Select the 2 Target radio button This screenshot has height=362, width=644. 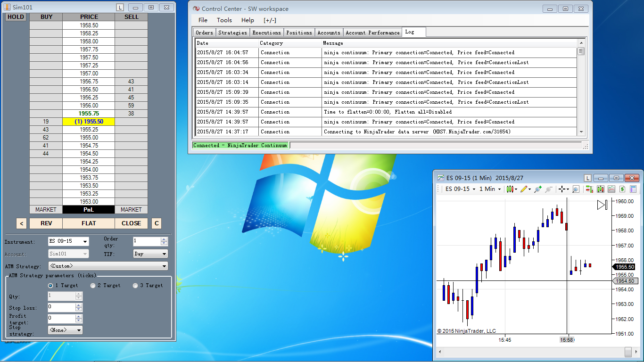tap(93, 286)
